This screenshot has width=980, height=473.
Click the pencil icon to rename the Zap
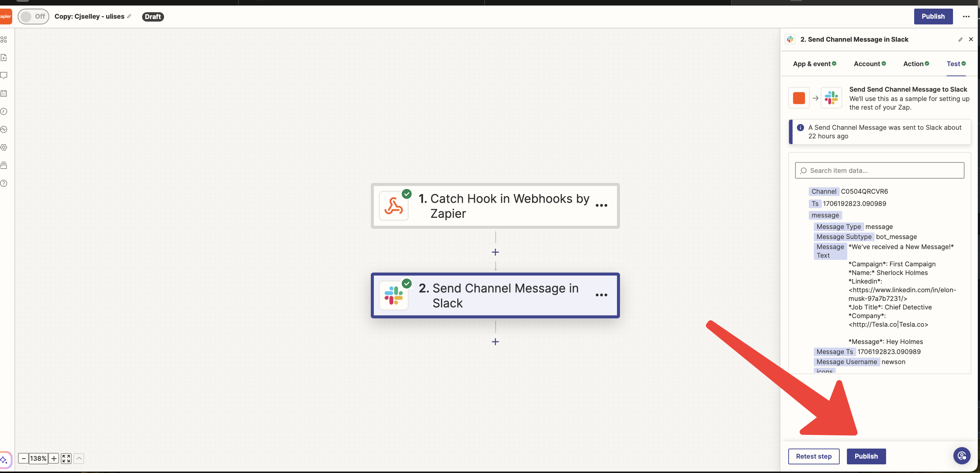130,16
